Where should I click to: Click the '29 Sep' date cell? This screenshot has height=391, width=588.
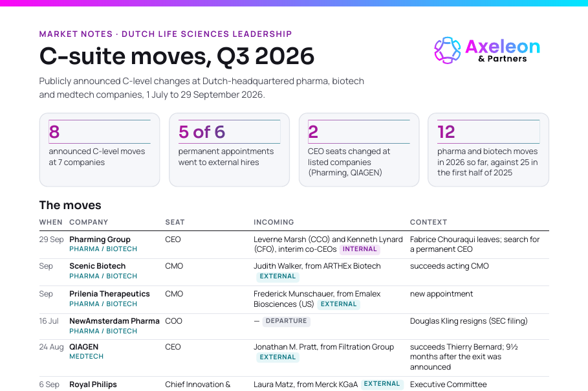[51, 240]
